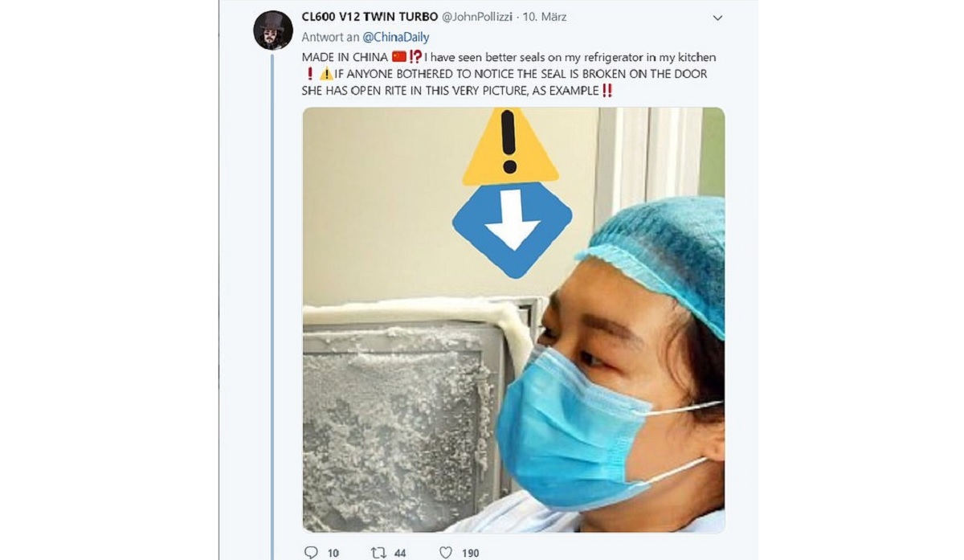Click the red double exclamation emoji ending the tweet
This screenshot has width=964, height=560.
pos(607,90)
